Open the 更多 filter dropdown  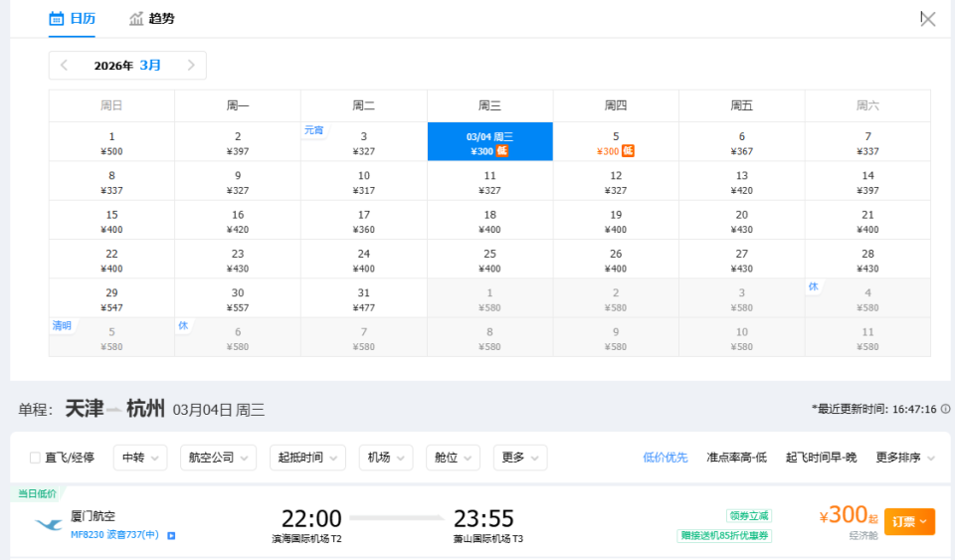tap(520, 458)
